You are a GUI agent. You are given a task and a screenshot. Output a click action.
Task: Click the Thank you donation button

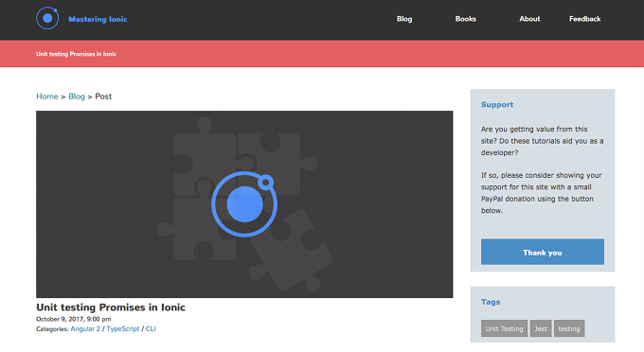click(542, 252)
